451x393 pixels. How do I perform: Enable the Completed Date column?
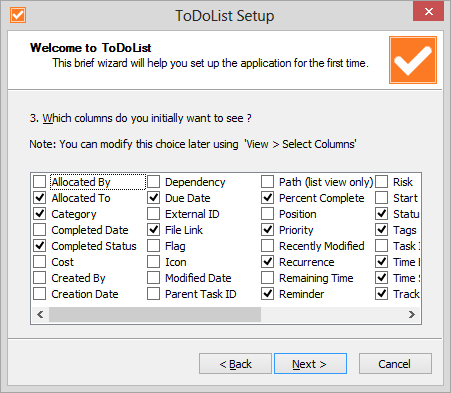[40, 230]
